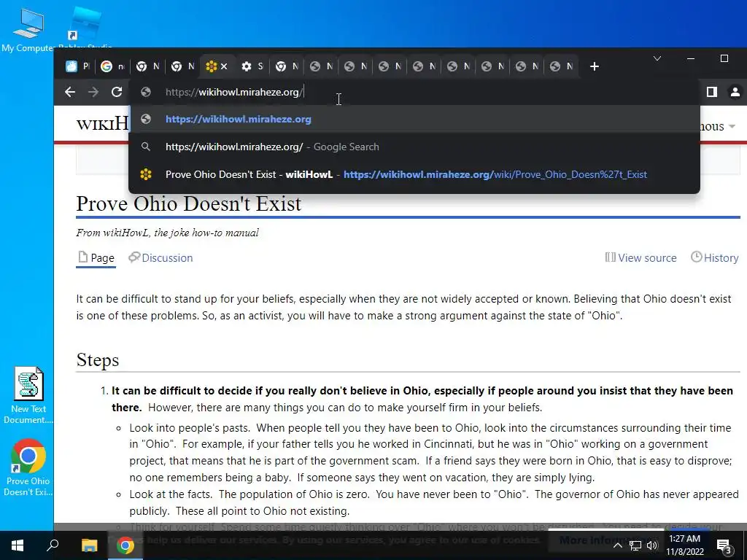Viewport: 747px width, 560px height.
Task: Open the Discussion tab
Action: point(161,257)
